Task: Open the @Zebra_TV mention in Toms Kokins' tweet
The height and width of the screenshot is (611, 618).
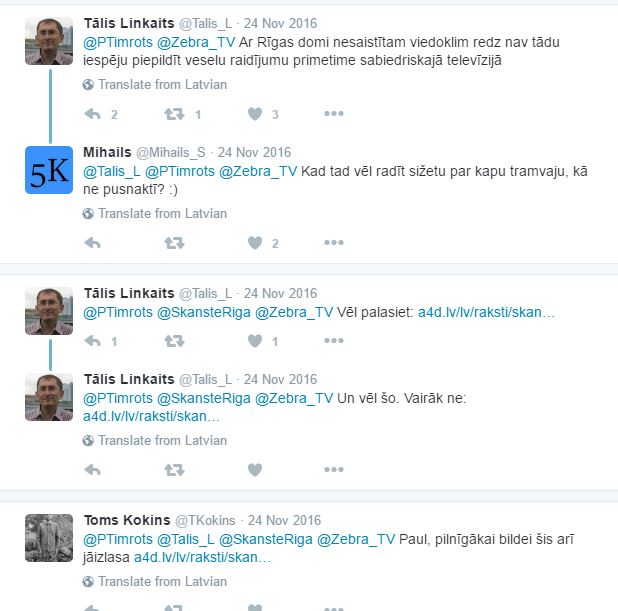Action: point(356,539)
